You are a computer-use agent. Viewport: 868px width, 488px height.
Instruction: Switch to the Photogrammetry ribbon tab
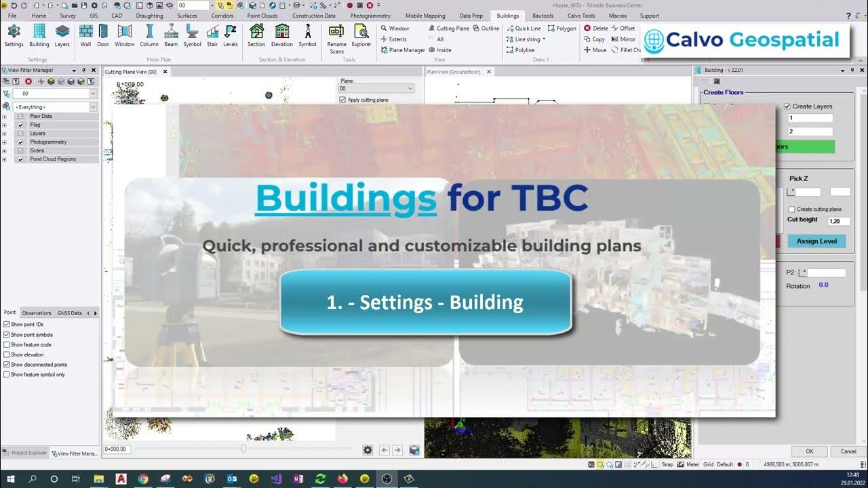[x=370, y=16]
